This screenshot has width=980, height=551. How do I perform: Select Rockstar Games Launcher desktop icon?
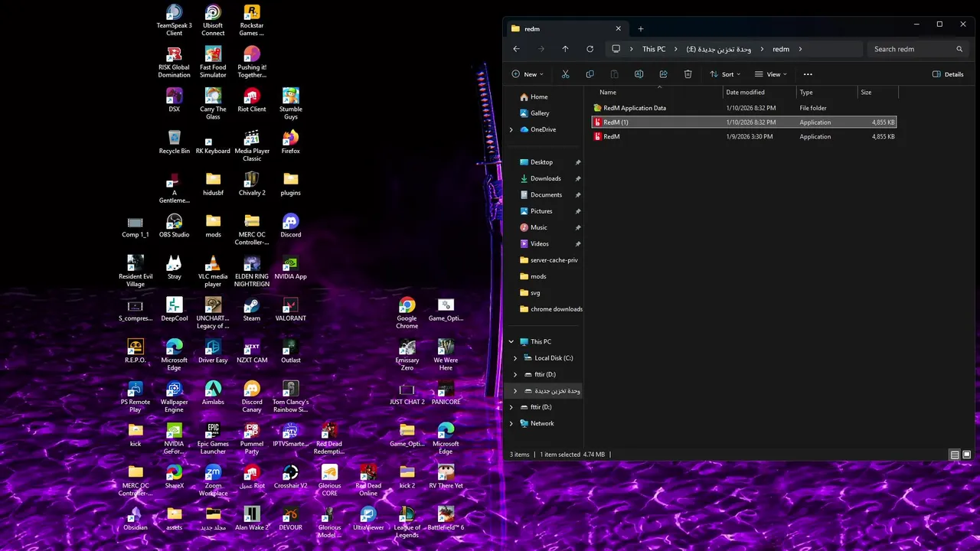(252, 20)
